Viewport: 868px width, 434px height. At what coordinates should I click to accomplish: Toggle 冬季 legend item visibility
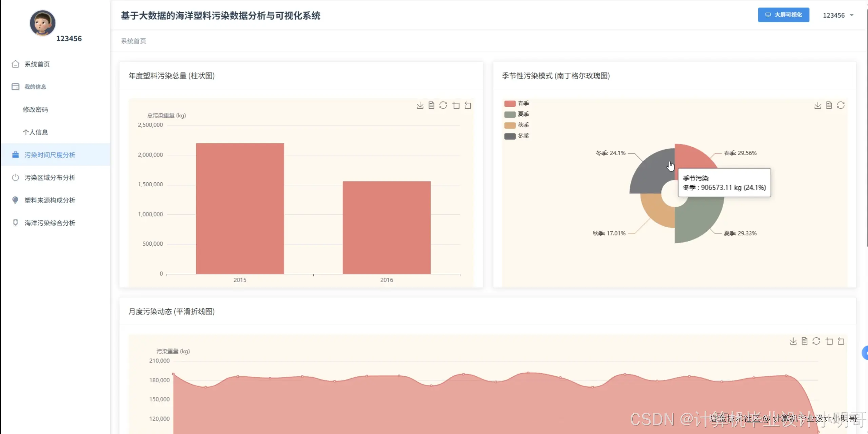516,136
